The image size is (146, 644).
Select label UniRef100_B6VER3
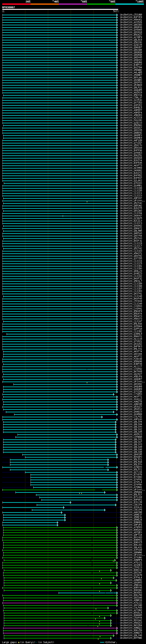(131, 593)
